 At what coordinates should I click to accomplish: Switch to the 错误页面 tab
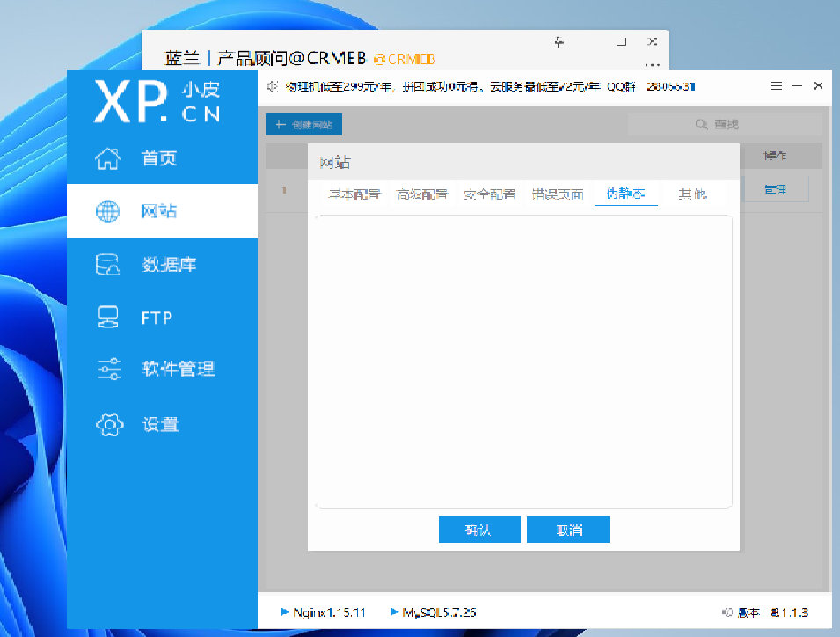(557, 194)
